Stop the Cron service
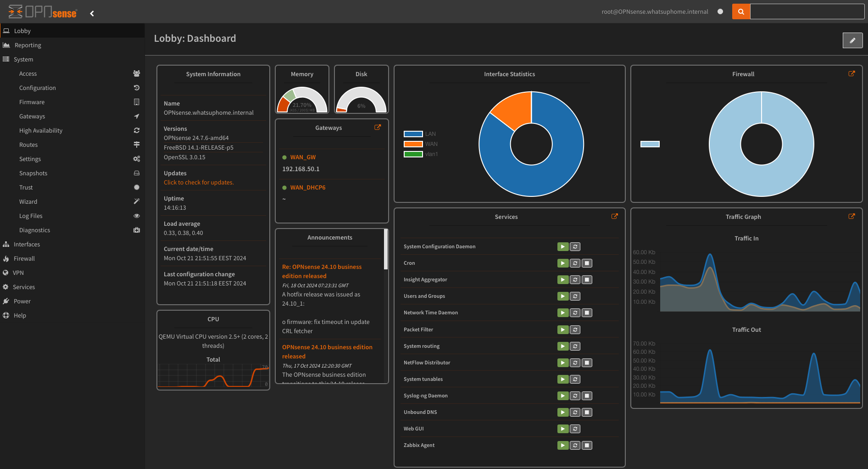Viewport: 868px width, 469px height. pos(587,263)
